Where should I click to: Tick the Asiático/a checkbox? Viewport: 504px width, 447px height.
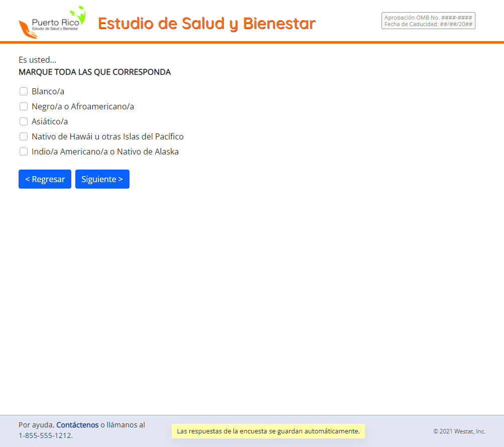(x=24, y=121)
